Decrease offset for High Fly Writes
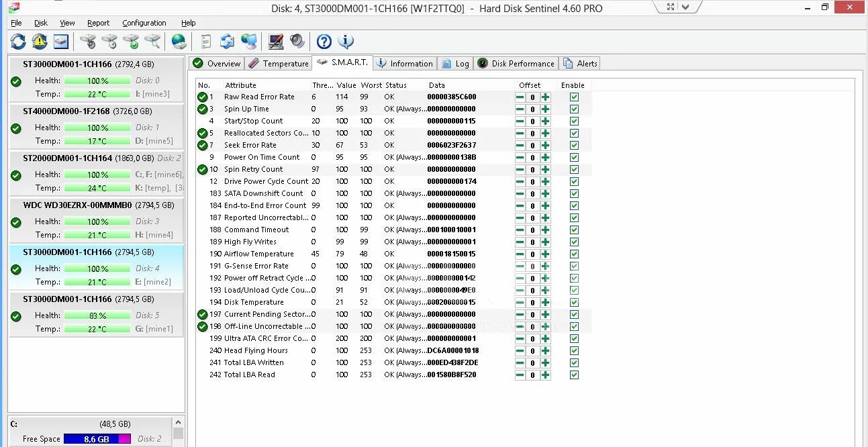 coord(520,242)
